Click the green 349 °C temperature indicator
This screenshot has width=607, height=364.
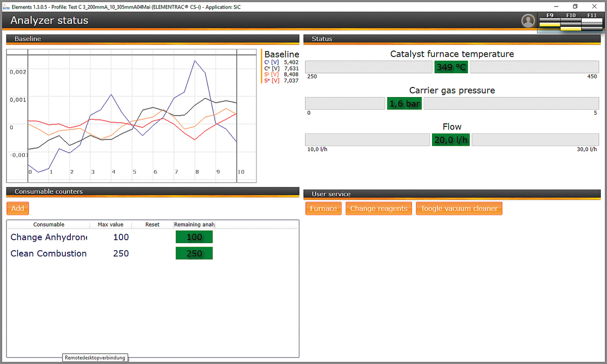pos(451,66)
